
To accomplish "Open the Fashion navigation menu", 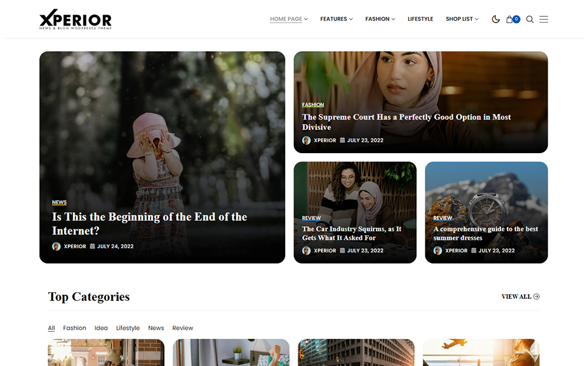I will pos(380,19).
